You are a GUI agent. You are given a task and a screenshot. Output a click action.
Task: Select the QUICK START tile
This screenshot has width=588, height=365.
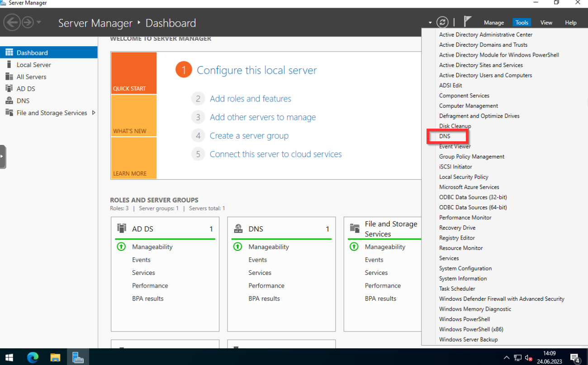click(x=134, y=73)
